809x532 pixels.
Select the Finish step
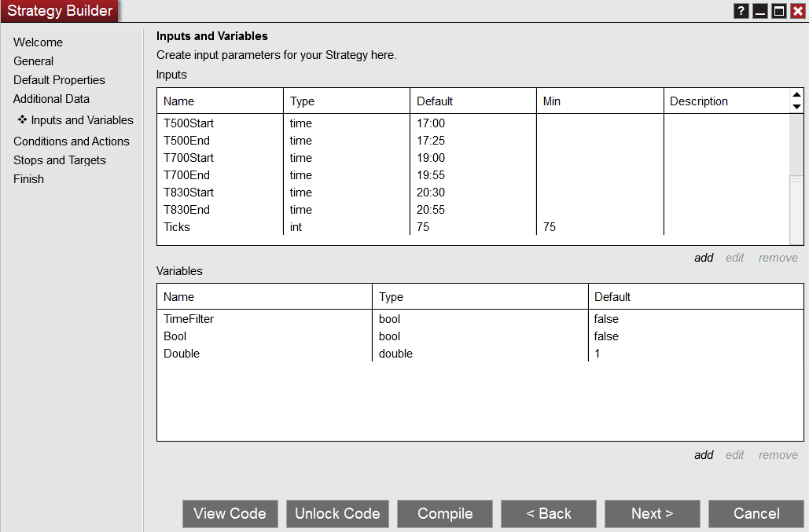28,178
